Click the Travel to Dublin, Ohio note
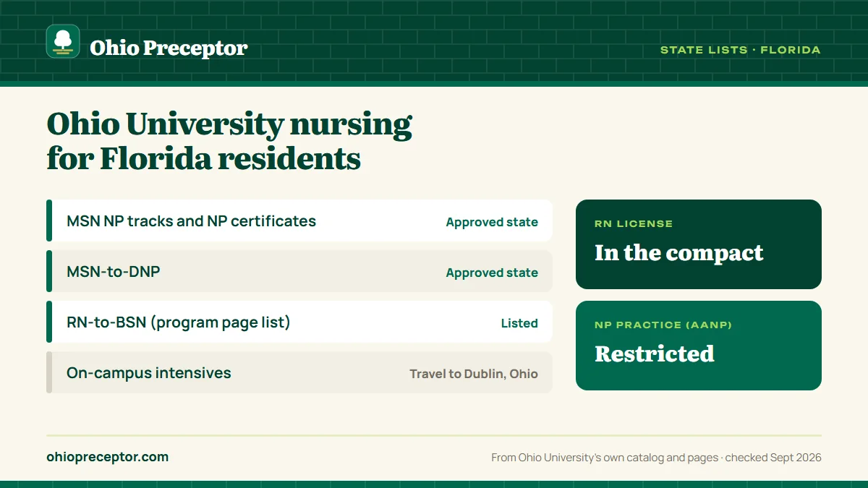Screen dimensions: 868x488 [474, 374]
